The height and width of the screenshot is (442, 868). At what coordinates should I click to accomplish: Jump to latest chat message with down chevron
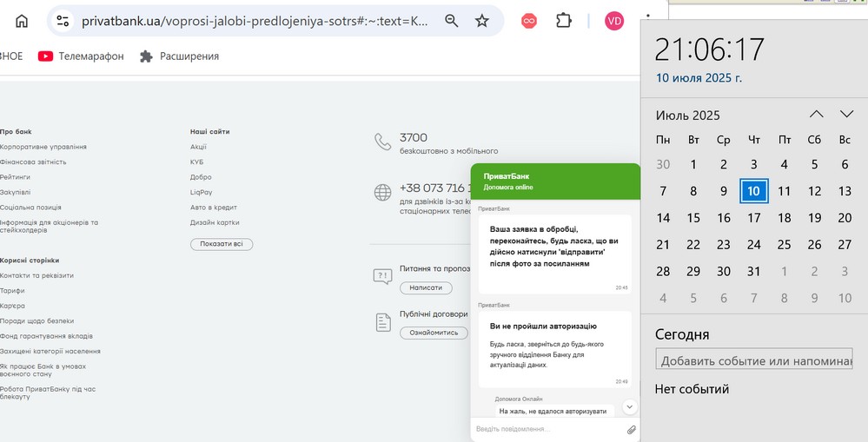629,406
